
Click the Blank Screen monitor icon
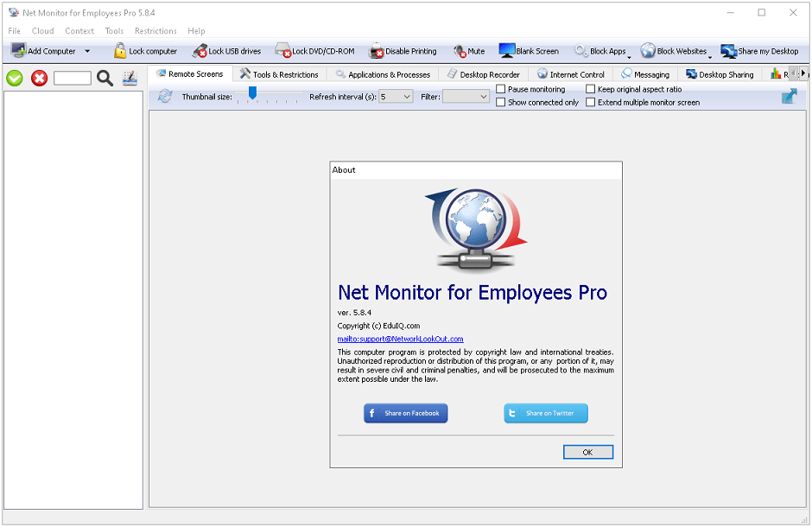click(506, 50)
